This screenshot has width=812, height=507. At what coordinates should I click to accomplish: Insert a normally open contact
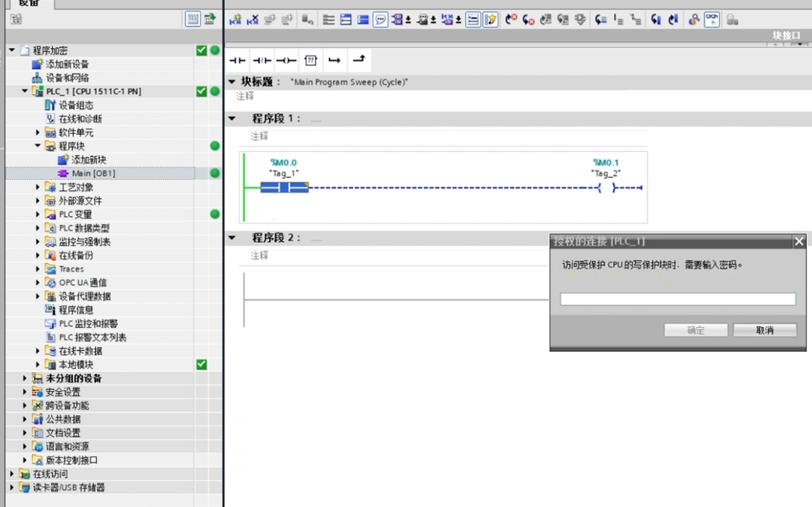click(x=237, y=60)
